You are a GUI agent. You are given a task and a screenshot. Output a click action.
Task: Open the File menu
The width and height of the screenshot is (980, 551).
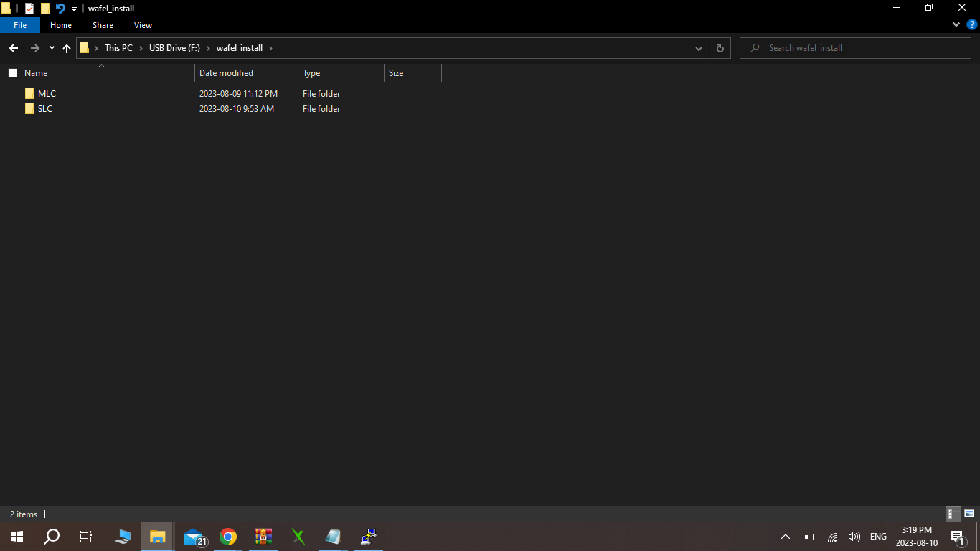point(20,25)
